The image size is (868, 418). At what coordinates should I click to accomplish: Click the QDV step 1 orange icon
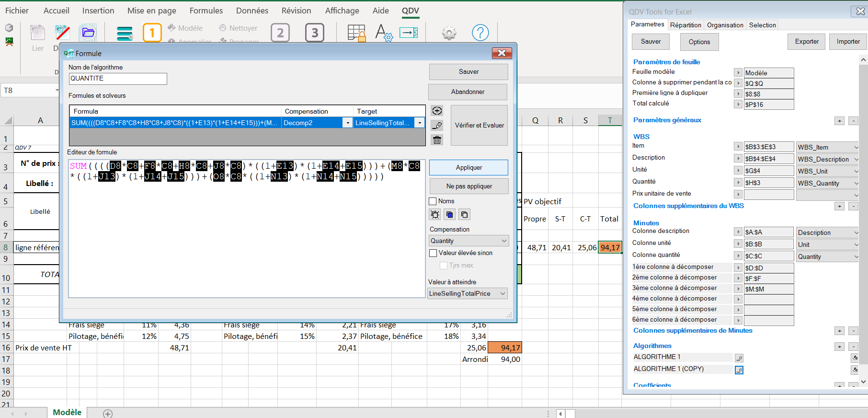tap(152, 33)
